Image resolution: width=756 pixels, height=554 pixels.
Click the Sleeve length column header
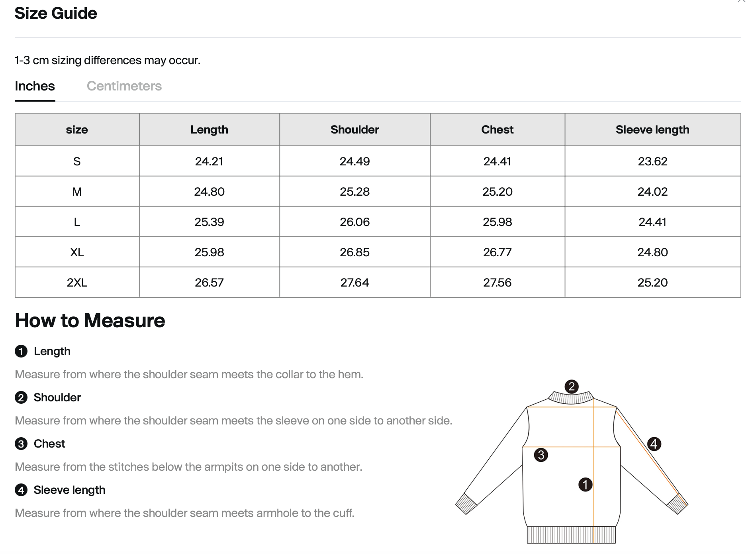(653, 130)
